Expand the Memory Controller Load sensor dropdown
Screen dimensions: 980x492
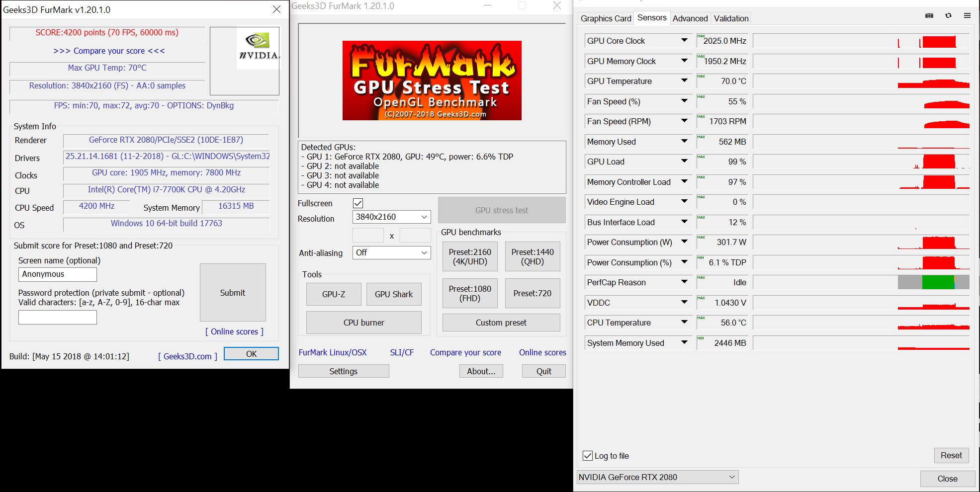[x=684, y=181]
